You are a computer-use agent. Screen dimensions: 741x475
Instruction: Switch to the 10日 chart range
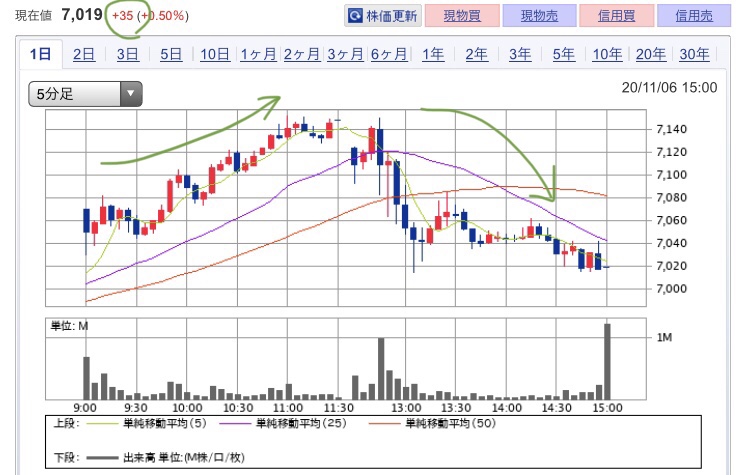tap(215, 54)
